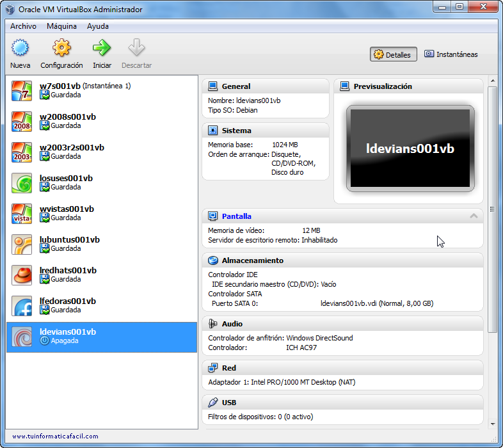This screenshot has width=503, height=448.
Task: Select the lubuntus001vb Ubuntu icon
Action: click(22, 244)
